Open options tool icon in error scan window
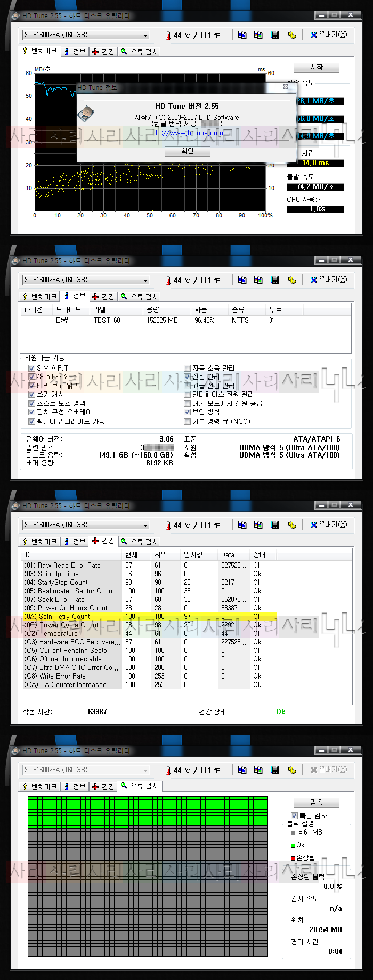373x980 pixels. pyautogui.click(x=291, y=770)
